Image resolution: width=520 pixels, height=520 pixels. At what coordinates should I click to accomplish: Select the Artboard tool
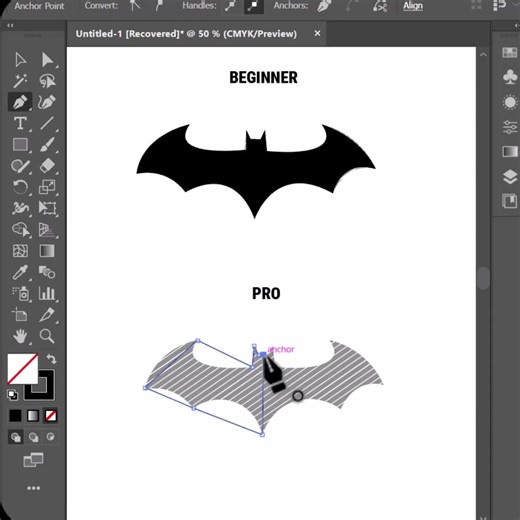[20, 315]
